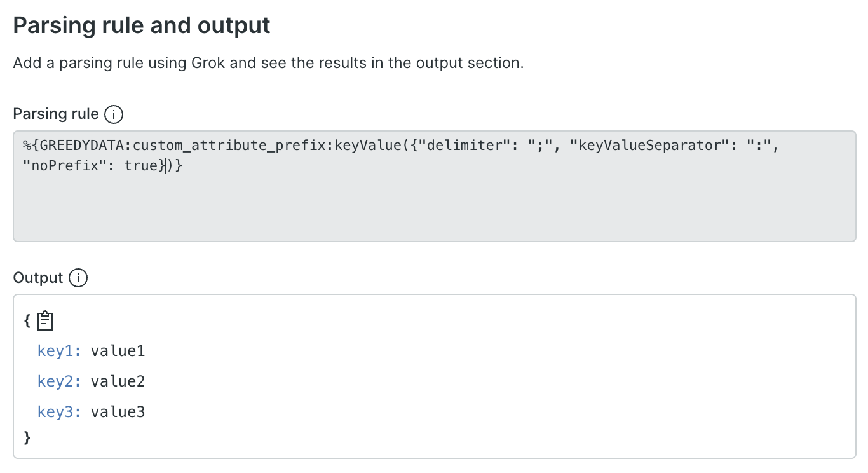Click the info icon beside Output

[x=78, y=278]
